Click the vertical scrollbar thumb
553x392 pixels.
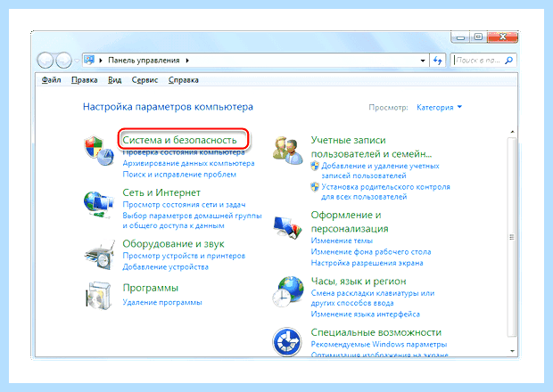[x=512, y=237]
